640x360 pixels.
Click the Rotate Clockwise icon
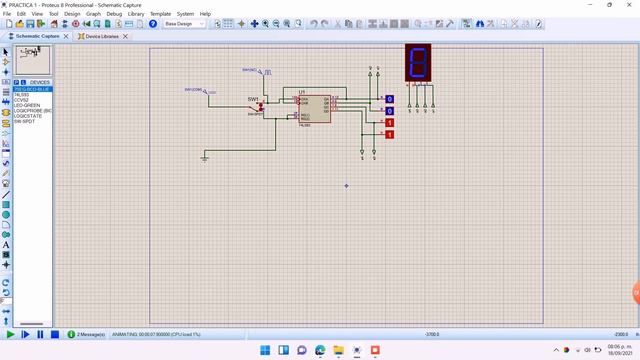tap(6, 282)
